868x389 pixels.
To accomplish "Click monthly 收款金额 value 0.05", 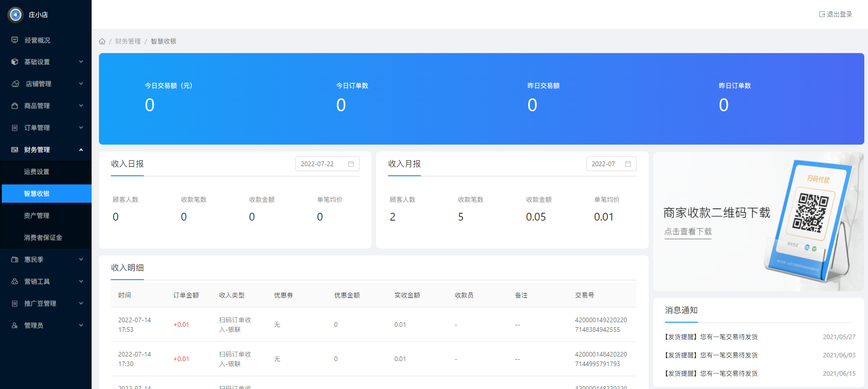I will pos(536,217).
